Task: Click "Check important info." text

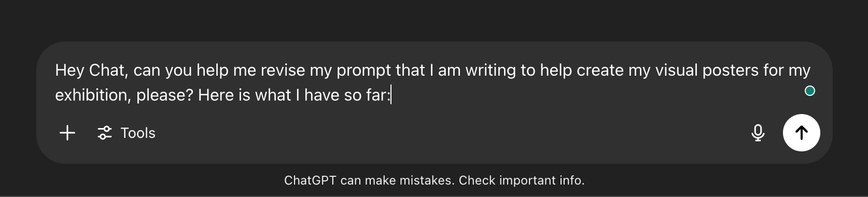Action: click(522, 180)
